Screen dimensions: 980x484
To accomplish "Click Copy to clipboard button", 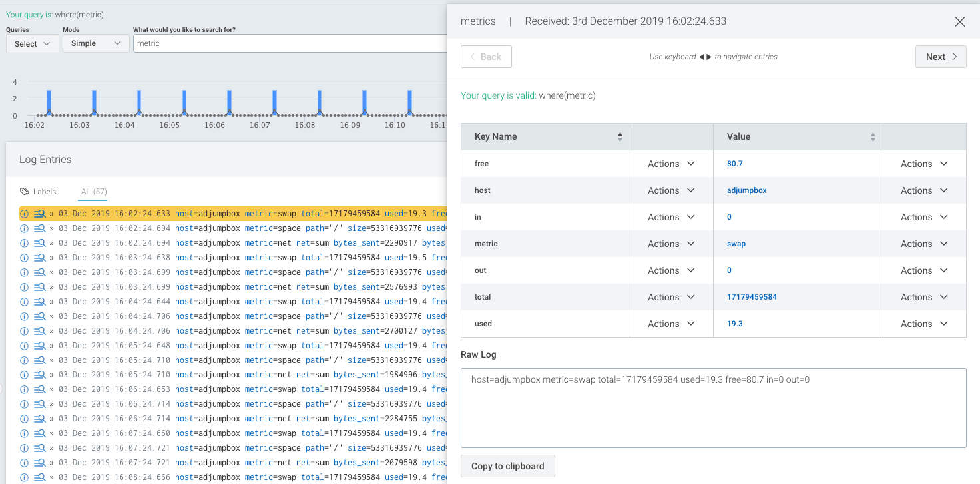I will pos(507,466).
